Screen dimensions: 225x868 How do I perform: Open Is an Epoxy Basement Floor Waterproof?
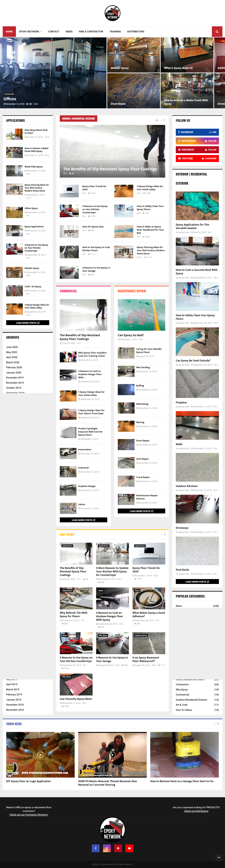tap(146, 659)
